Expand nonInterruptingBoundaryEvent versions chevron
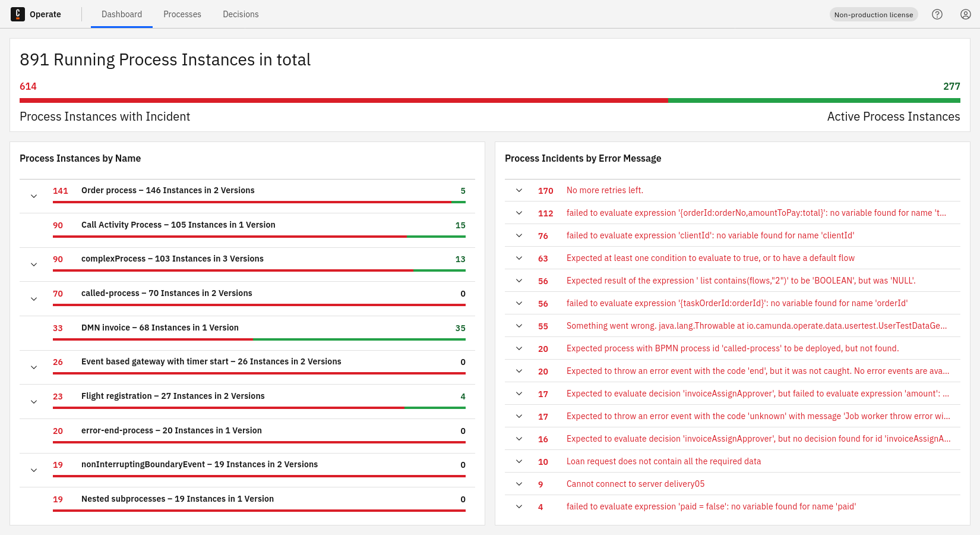The image size is (980, 535). click(x=34, y=470)
